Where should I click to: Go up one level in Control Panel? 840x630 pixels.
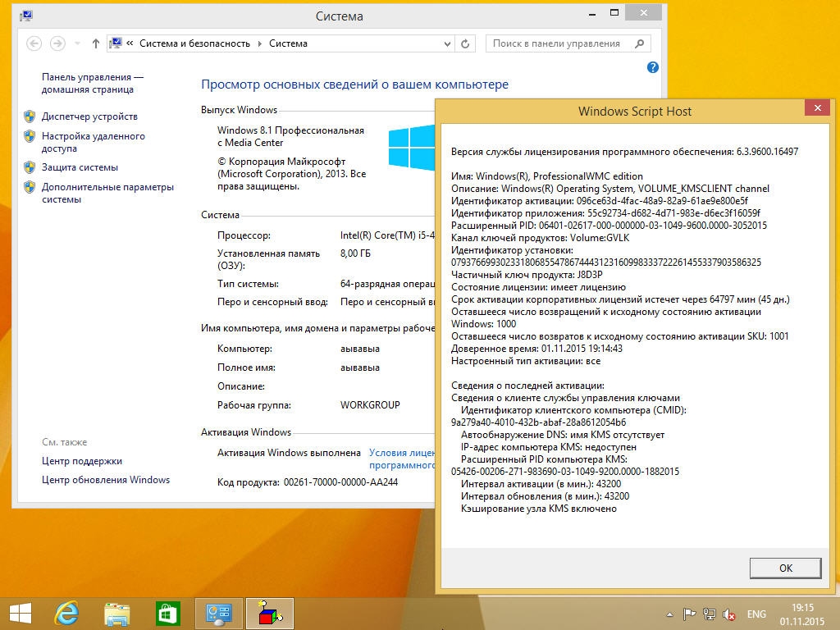point(95,43)
